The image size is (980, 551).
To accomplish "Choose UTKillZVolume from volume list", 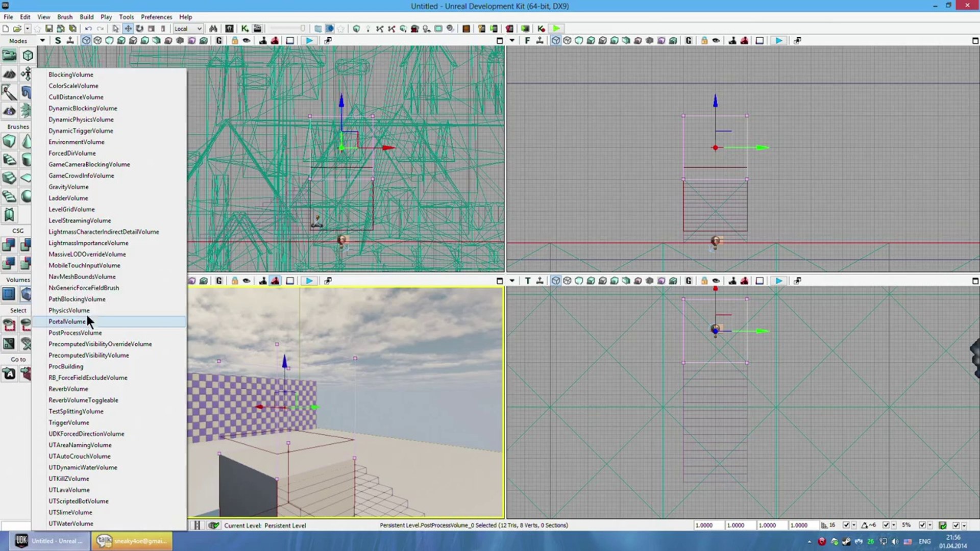I will (x=109, y=479).
